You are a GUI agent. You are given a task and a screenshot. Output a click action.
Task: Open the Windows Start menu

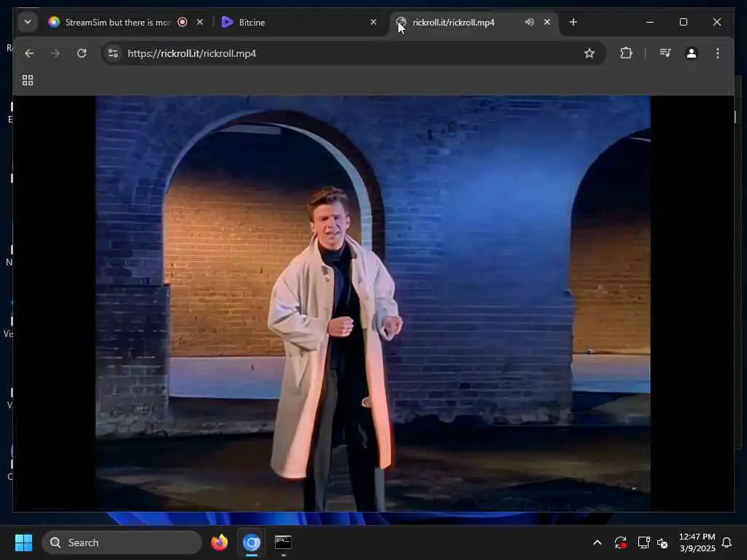(x=23, y=542)
